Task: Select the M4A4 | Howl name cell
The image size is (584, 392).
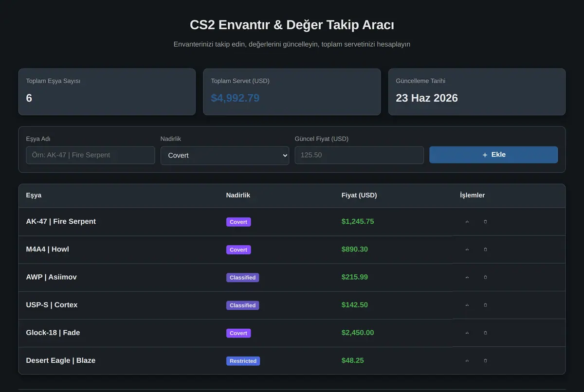Action: (48, 249)
